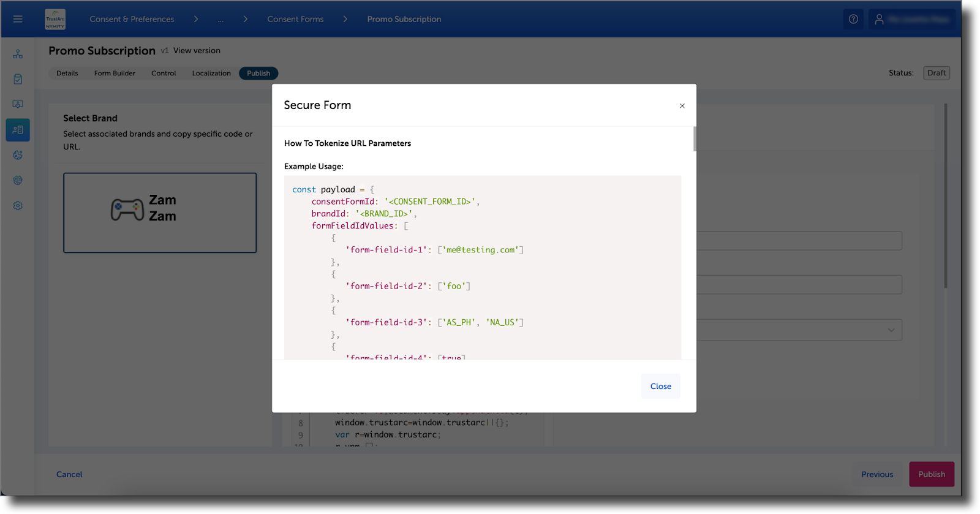This screenshot has height=514, width=980.
Task: Click the brandId code line
Action: [364, 214]
